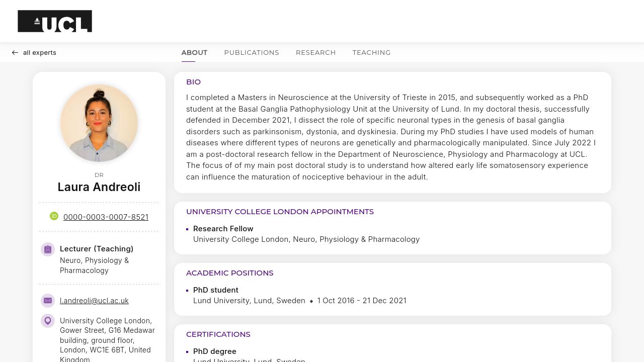The image size is (644, 362).
Task: Click the University College London Appointments heading
Action: point(280,212)
